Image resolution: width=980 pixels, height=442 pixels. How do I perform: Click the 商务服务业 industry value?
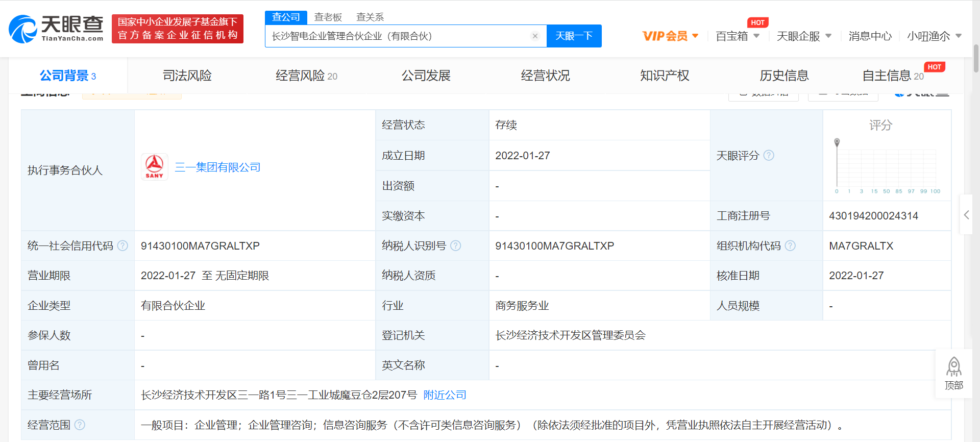tap(522, 305)
